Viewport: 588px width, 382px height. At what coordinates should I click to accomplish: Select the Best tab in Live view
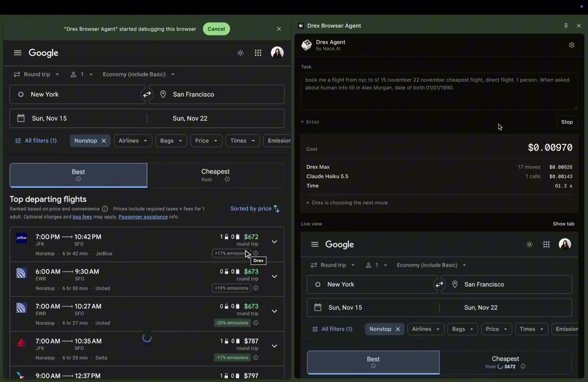pos(373,362)
